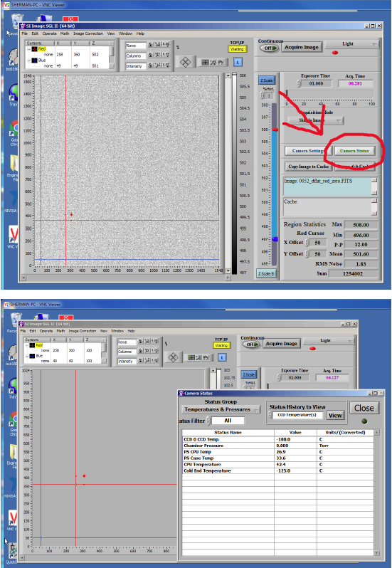The image size is (392, 568).
Task: Click the diamond cursor mover in upper window
Action: [x=185, y=62]
